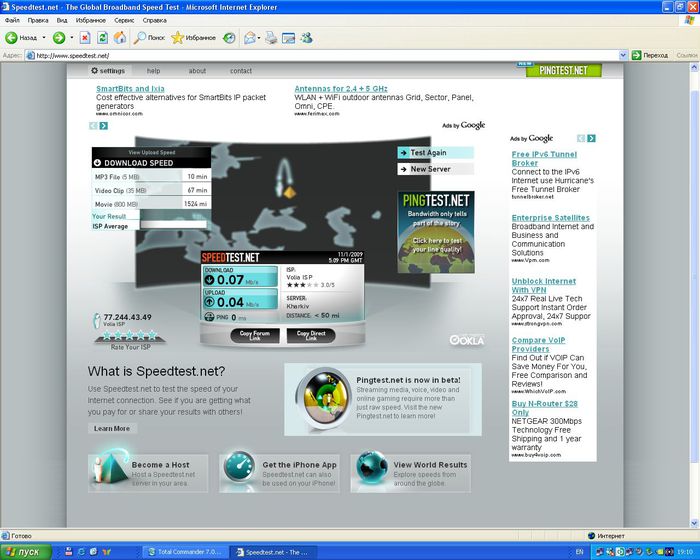Screen dimensions: 700x560
Task: Click the vertical scrollbar up arrow
Action: tap(695, 68)
